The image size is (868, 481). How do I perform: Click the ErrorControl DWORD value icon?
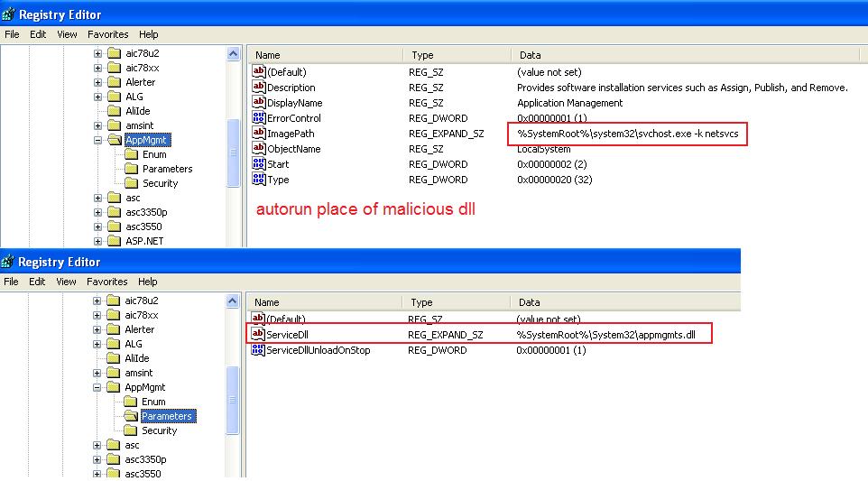coord(259,117)
